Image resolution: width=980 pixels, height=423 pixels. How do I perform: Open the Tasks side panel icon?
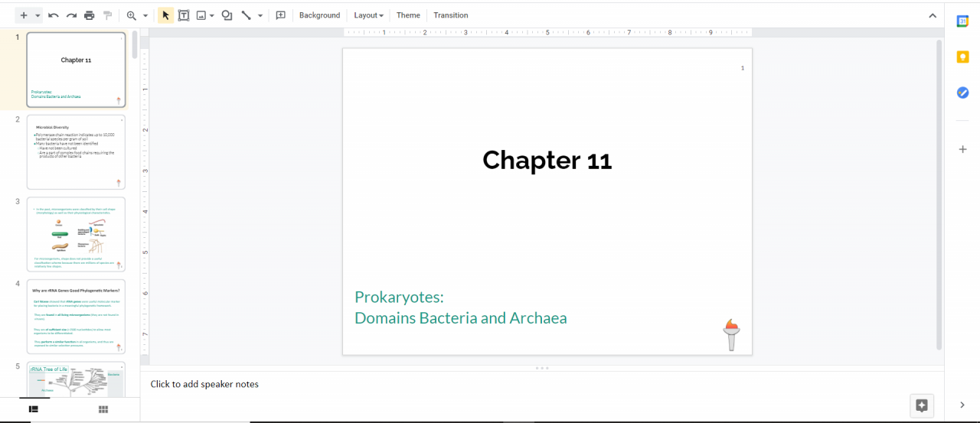coord(962,93)
